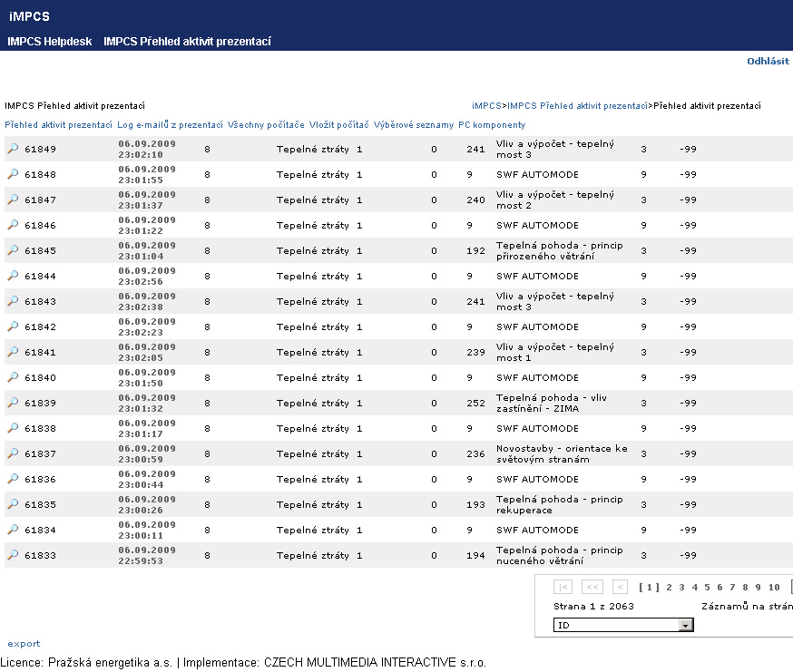Click the magnifier icon for record 61845
Image resolution: width=793 pixels, height=672 pixels.
(x=13, y=250)
